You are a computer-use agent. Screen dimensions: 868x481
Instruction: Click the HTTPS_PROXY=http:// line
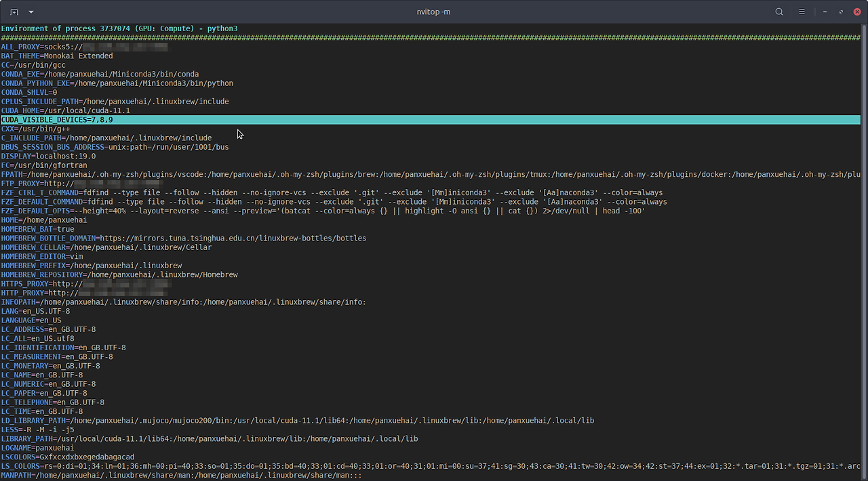87,283
